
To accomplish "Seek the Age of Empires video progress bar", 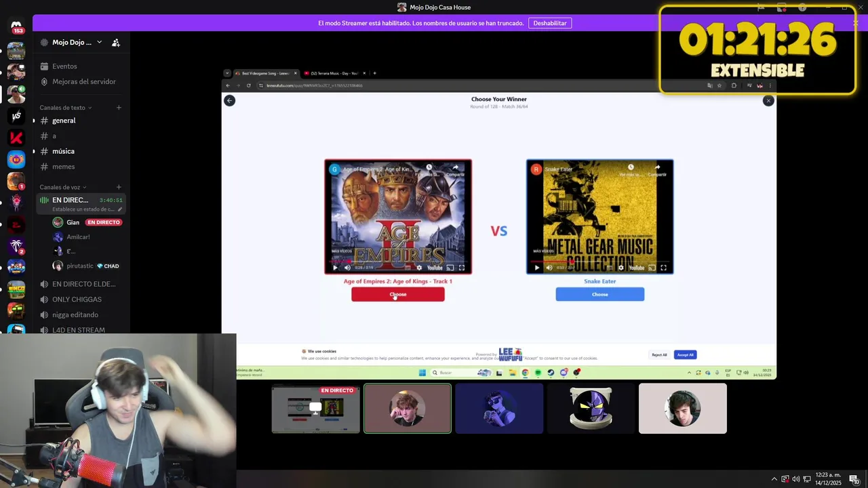I will 398,261.
